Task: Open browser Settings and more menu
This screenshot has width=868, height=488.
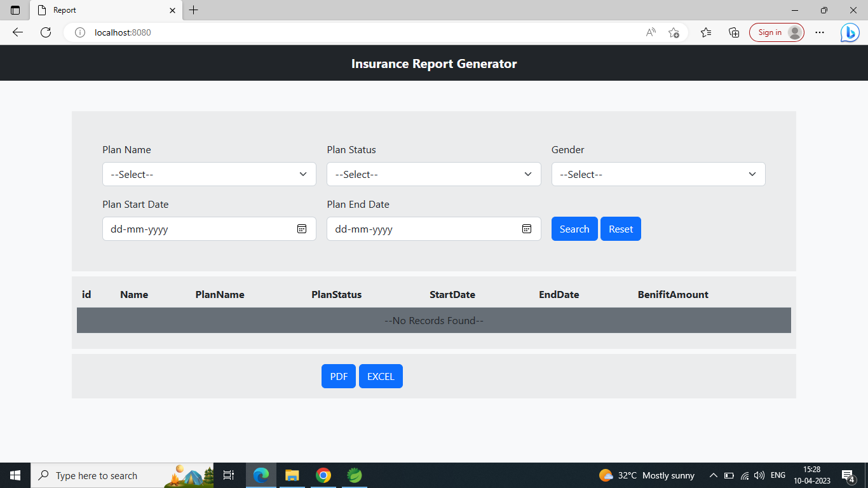Action: tap(820, 32)
